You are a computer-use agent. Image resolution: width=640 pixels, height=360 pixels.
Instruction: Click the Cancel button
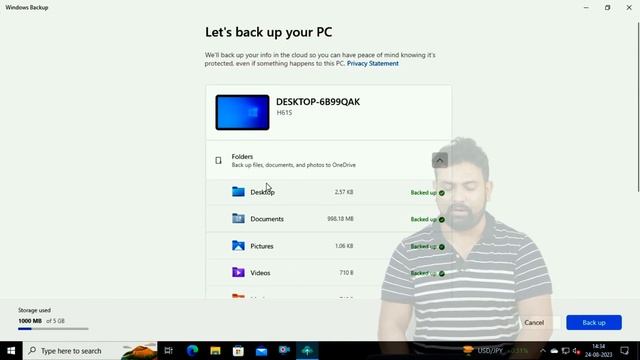534,322
